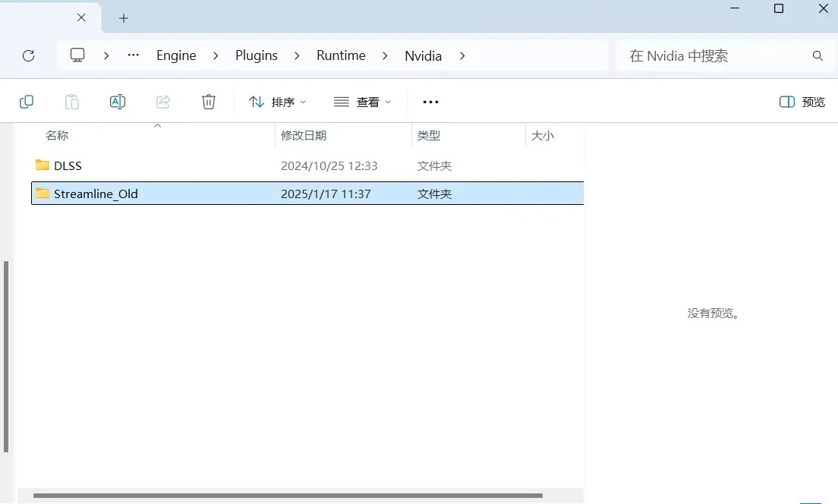The width and height of the screenshot is (838, 504).
Task: Click the search magnifier icon
Action: 818,55
